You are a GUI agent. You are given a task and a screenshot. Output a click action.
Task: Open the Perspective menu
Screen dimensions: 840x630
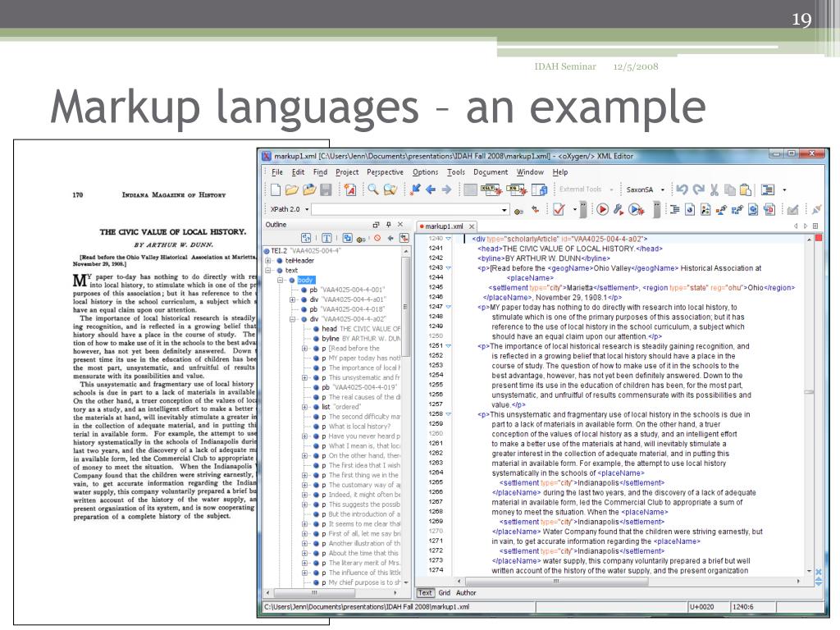386,172
